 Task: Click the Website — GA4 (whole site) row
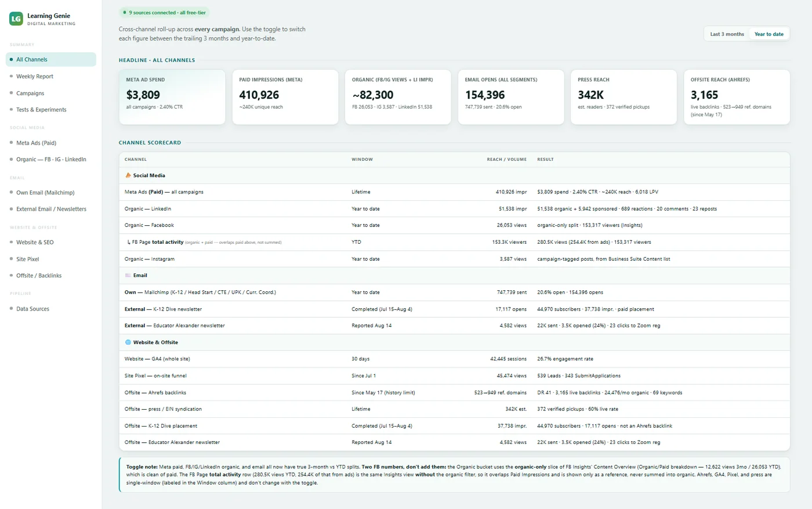click(x=455, y=359)
